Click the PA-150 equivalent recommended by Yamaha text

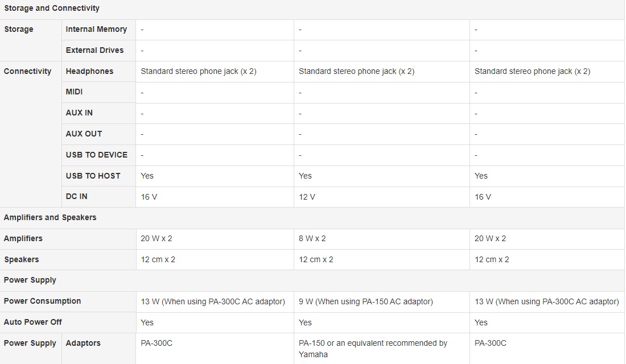pos(373,349)
